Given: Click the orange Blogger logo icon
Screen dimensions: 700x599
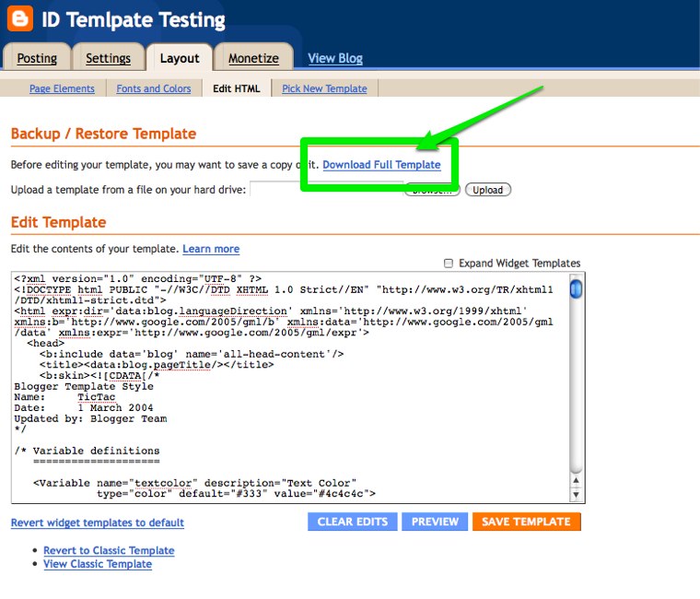Looking at the screenshot, I should tap(19, 19).
